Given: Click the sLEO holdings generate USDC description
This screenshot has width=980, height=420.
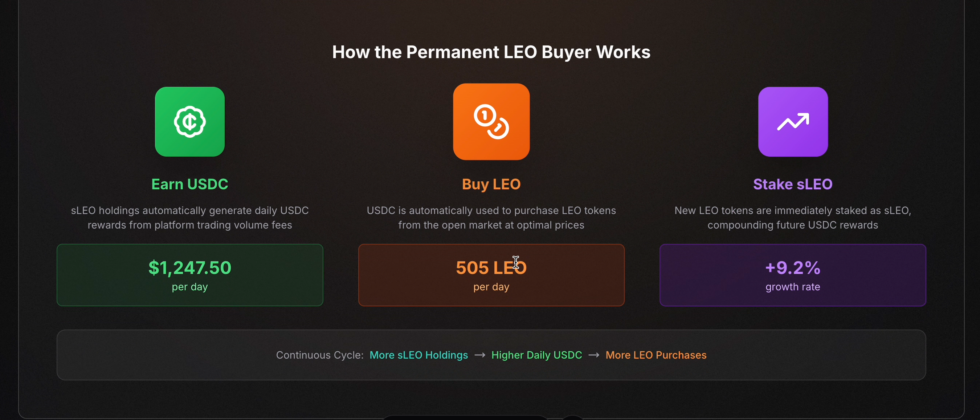Looking at the screenshot, I should click(x=189, y=218).
